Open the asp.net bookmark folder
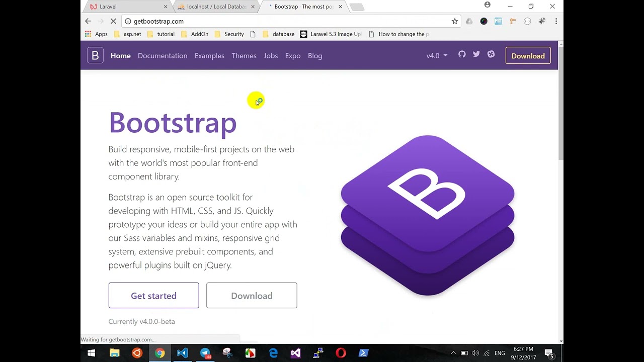644x362 pixels. (x=127, y=34)
